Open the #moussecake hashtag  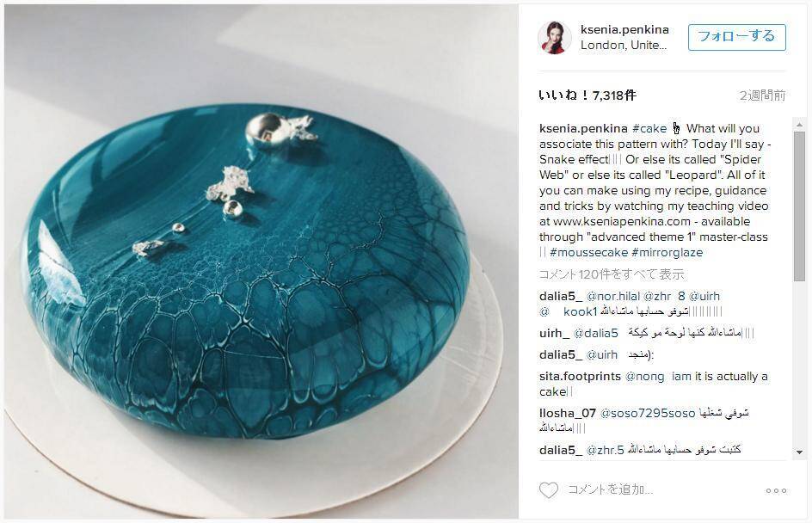tap(589, 253)
